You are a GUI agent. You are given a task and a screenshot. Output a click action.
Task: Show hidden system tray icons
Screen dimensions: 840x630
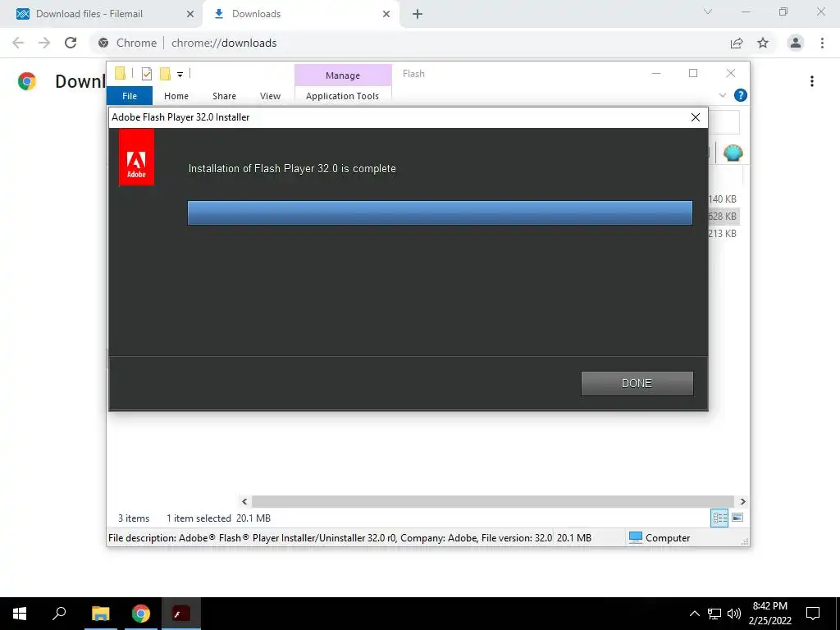pos(694,614)
